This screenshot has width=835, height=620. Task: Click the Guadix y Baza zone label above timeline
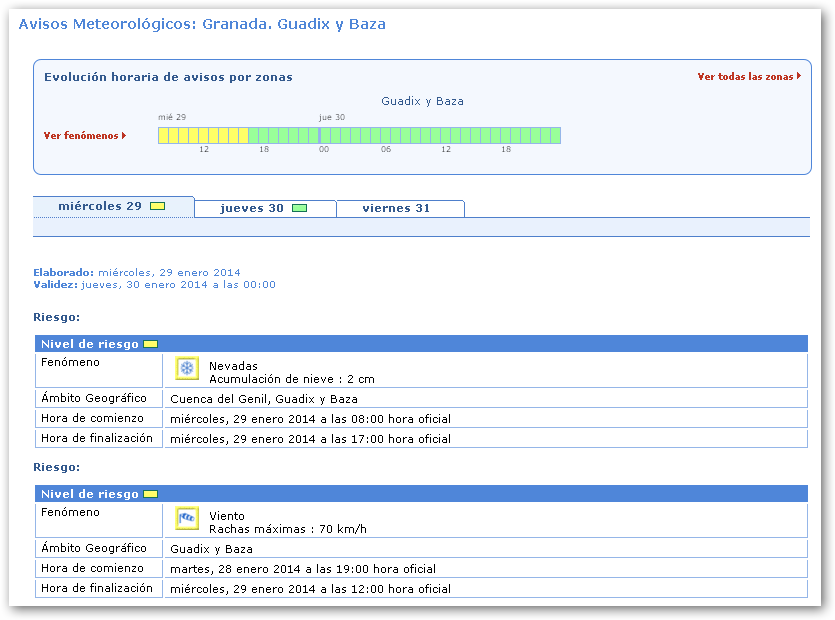tap(422, 101)
